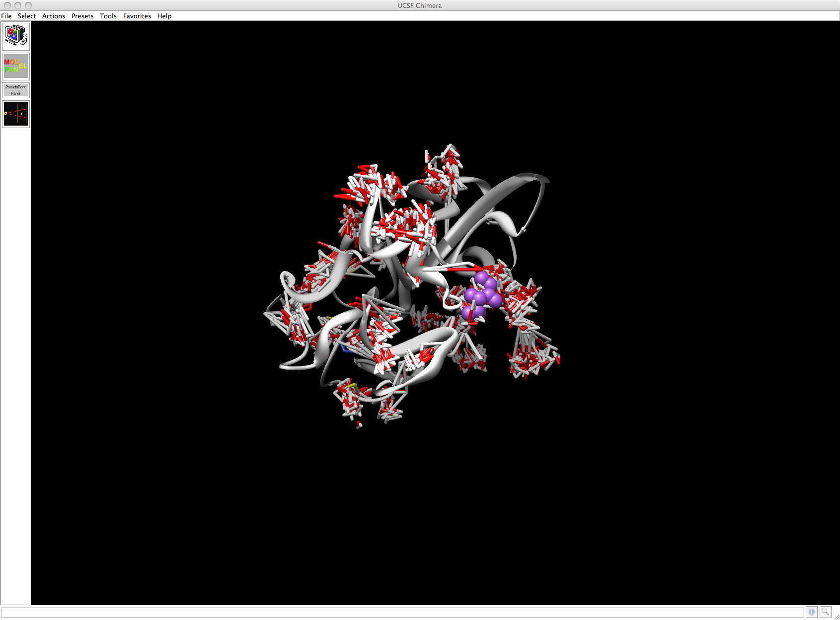840x620 pixels.
Task: Open the Help menu
Action: tap(164, 16)
